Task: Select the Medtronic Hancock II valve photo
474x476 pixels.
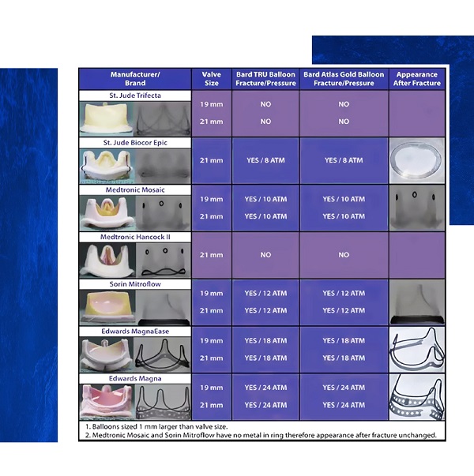Action: coord(107,260)
